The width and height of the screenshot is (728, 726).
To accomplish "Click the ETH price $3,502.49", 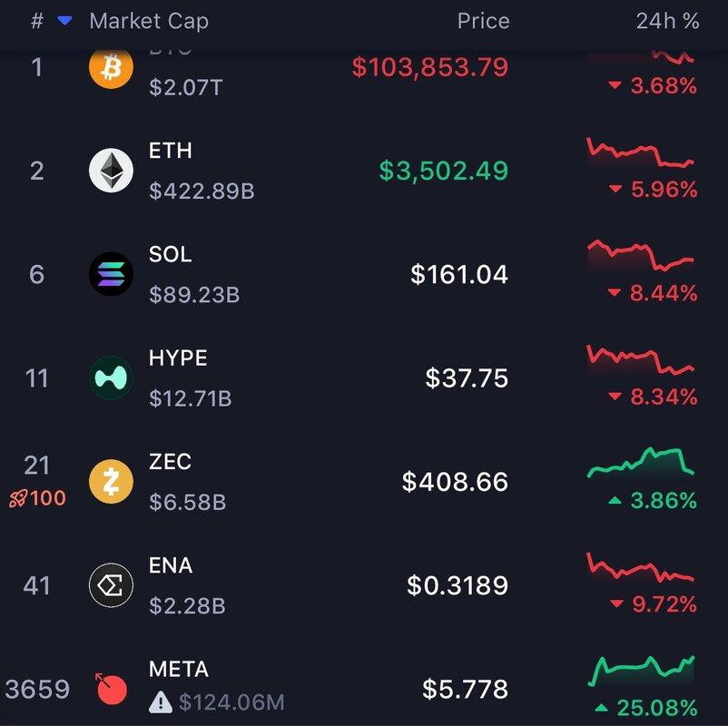I will (443, 171).
